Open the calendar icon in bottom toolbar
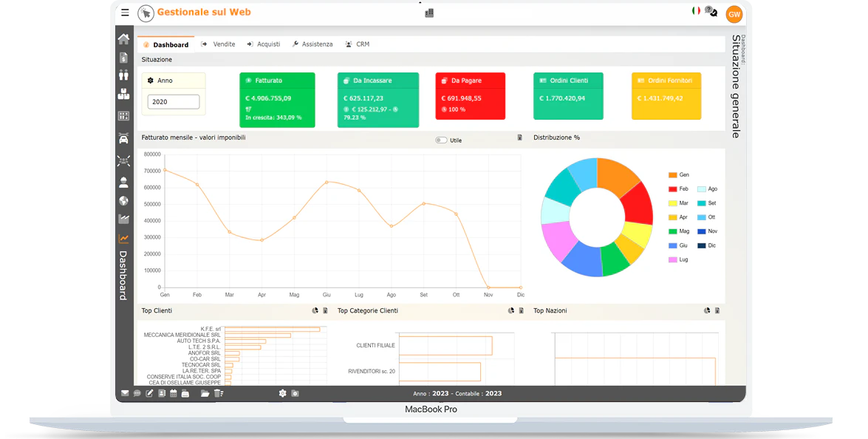This screenshot has height=439, width=868. 174,393
